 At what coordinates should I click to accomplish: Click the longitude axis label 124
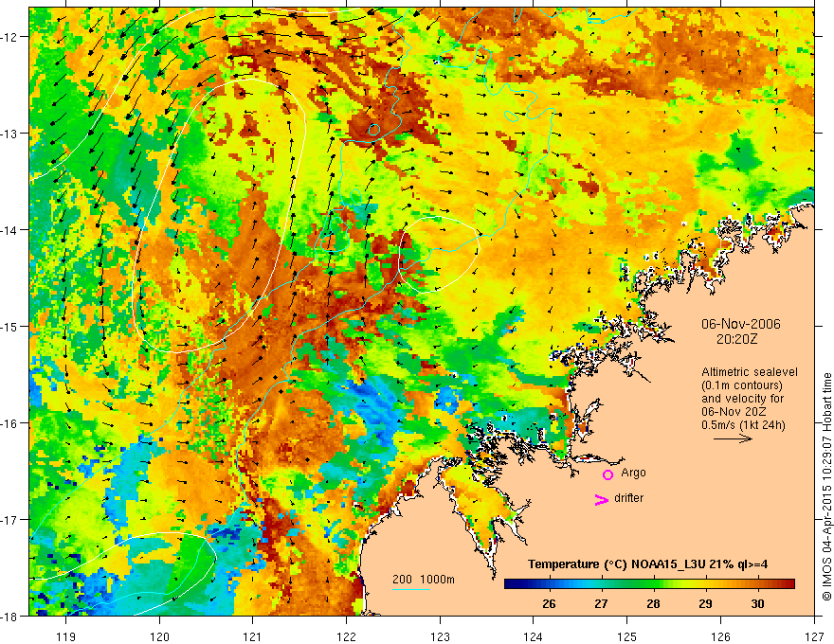coord(534,636)
